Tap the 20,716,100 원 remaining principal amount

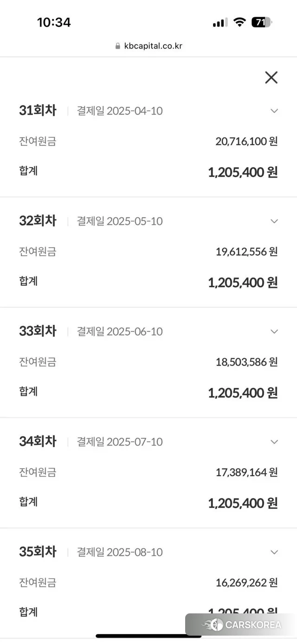click(x=246, y=142)
